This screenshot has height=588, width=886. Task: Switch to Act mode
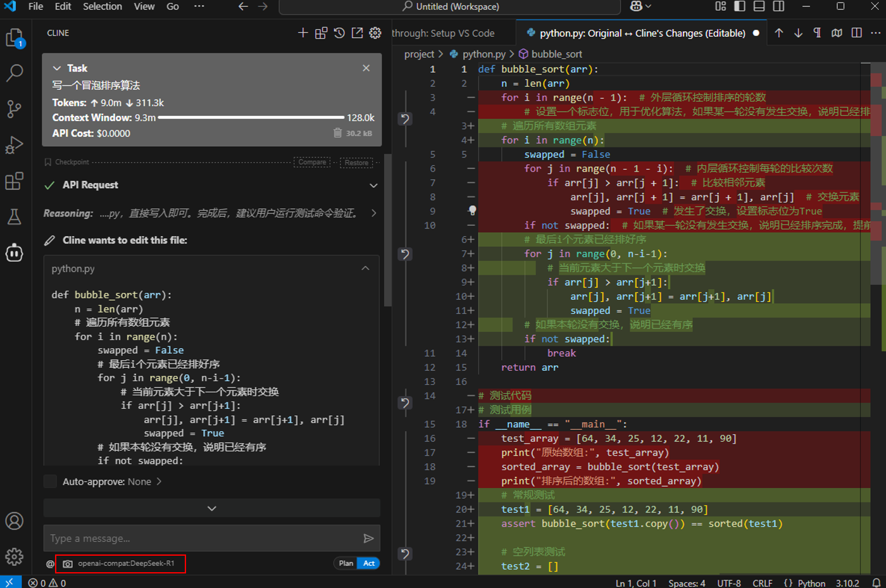[369, 563]
